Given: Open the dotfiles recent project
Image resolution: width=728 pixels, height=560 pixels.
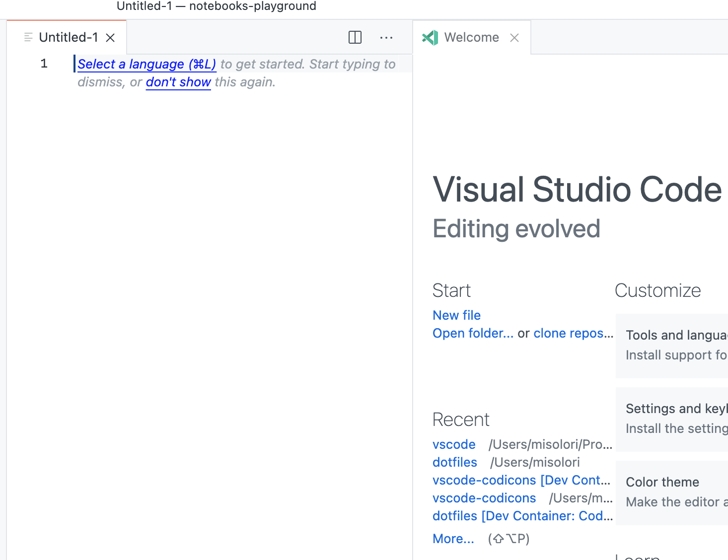Looking at the screenshot, I should point(454,462).
